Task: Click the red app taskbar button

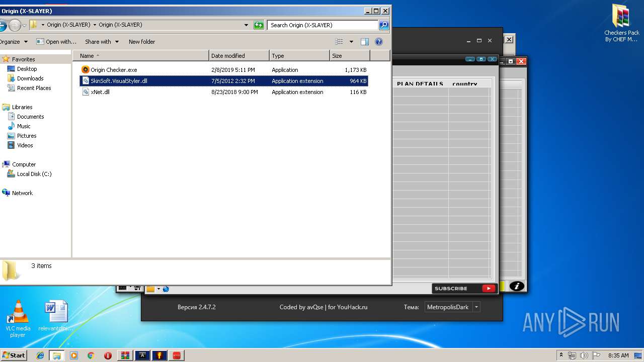Action: pyautogui.click(x=177, y=355)
